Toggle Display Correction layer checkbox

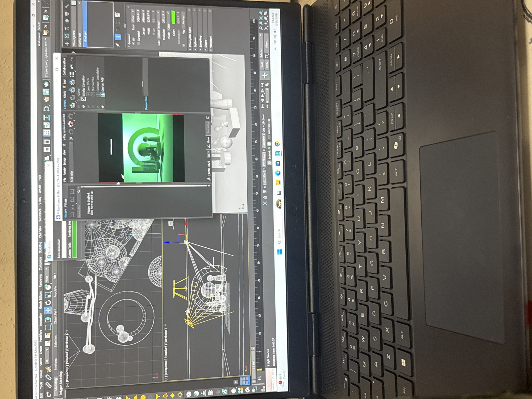pos(84,98)
